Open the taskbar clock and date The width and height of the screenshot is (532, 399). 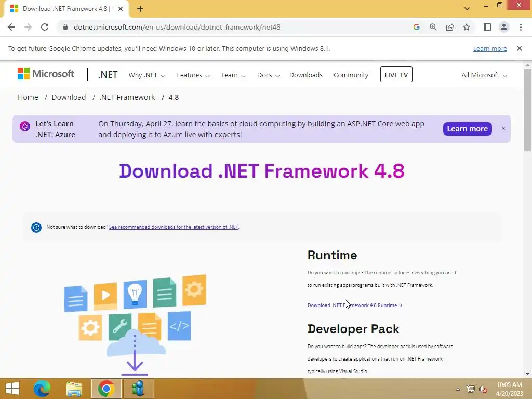(x=509, y=389)
